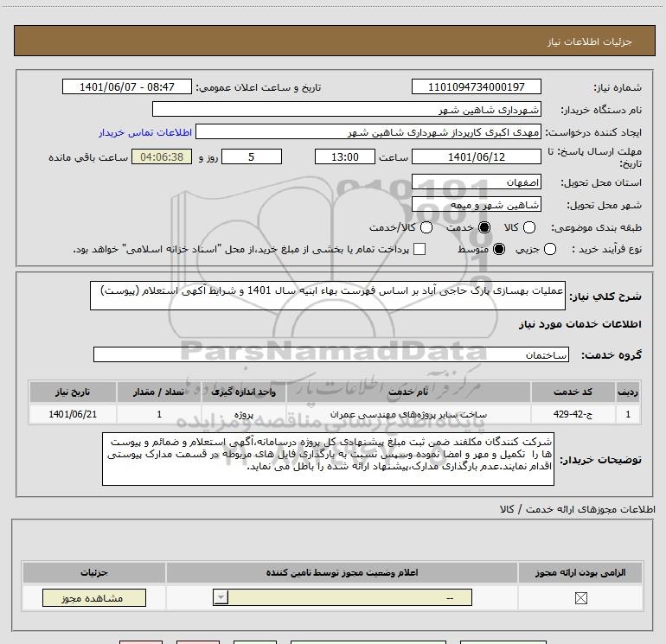Click unit cell پروژه
Viewport: 666px width, 644px height.
click(244, 414)
